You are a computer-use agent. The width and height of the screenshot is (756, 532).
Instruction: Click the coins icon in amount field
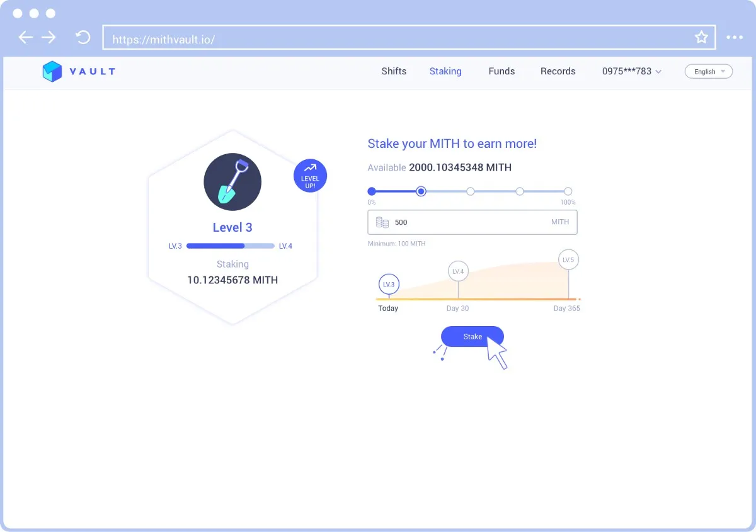382,222
